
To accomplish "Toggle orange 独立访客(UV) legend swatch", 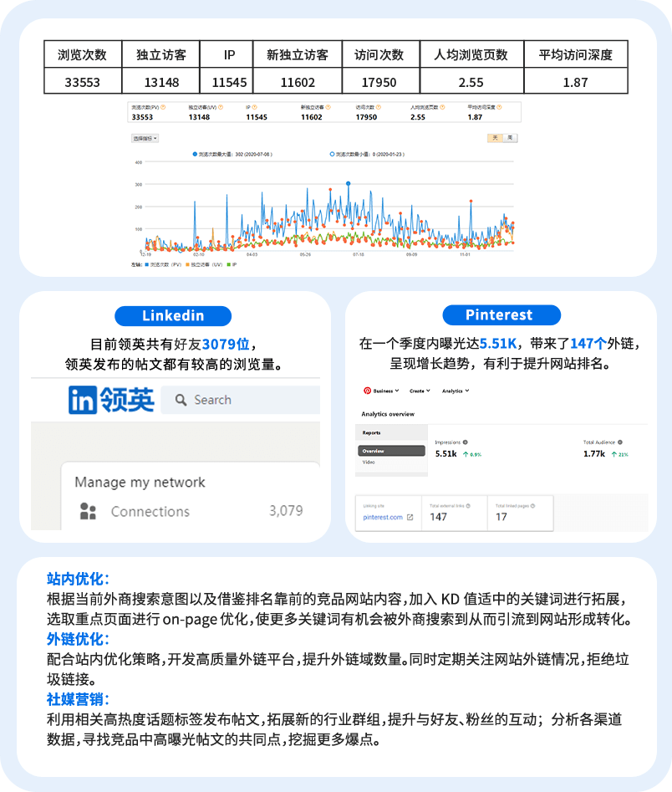I will click(188, 264).
